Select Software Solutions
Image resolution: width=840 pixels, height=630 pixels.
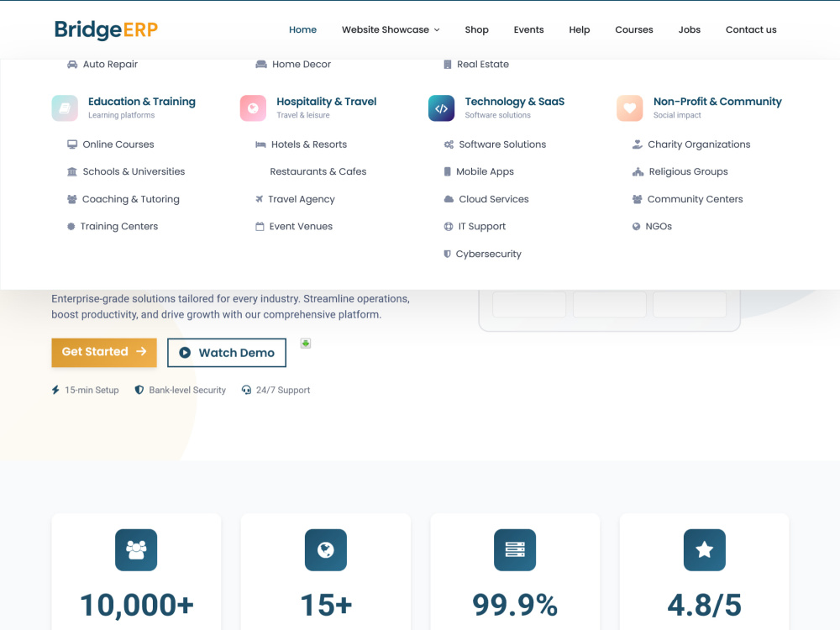coord(502,144)
